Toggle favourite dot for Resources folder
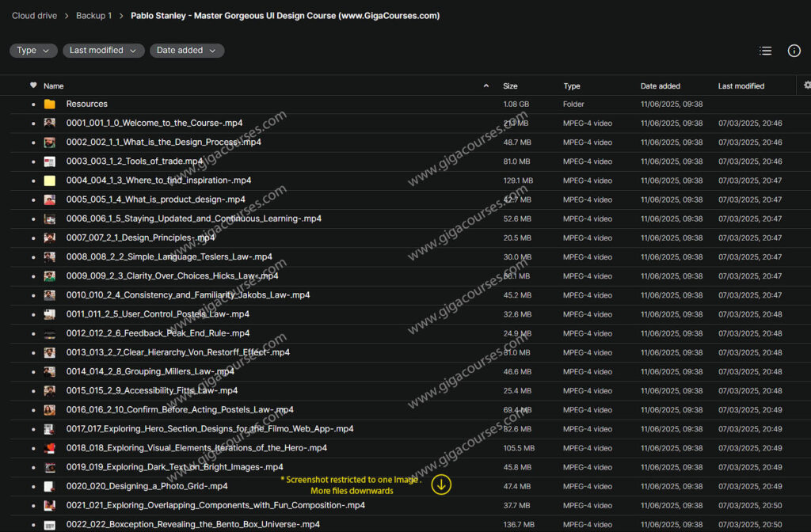 point(33,104)
